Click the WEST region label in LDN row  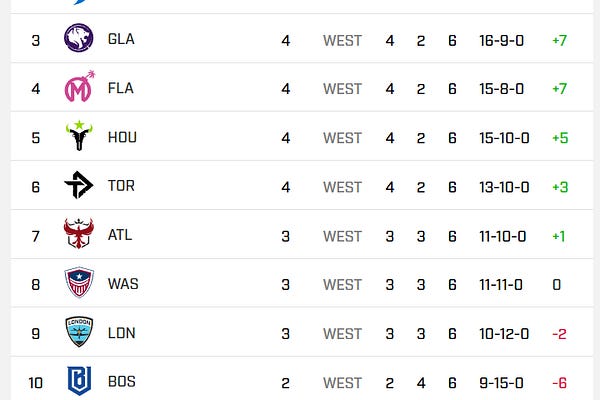342,334
